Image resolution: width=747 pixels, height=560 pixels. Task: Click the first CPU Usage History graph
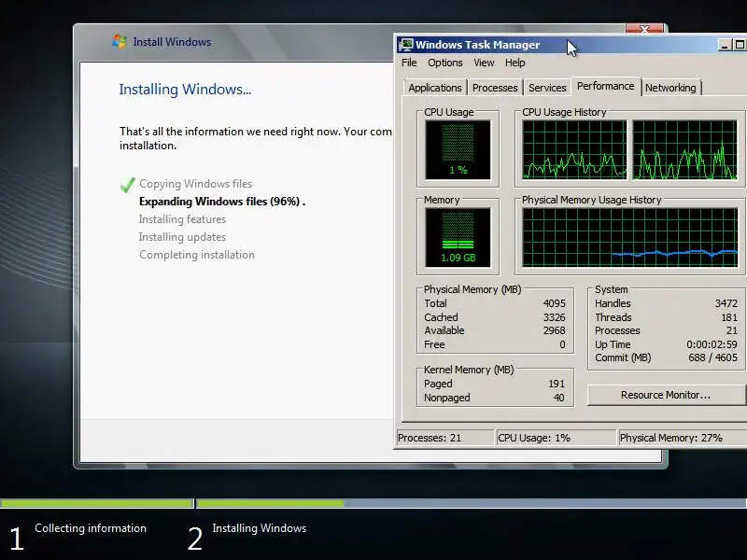pos(574,149)
